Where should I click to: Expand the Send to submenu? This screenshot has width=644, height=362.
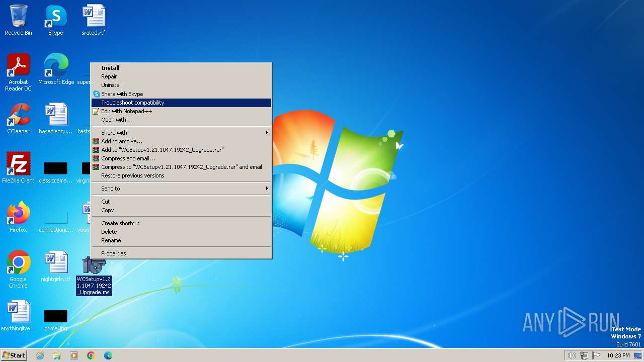[181, 189]
